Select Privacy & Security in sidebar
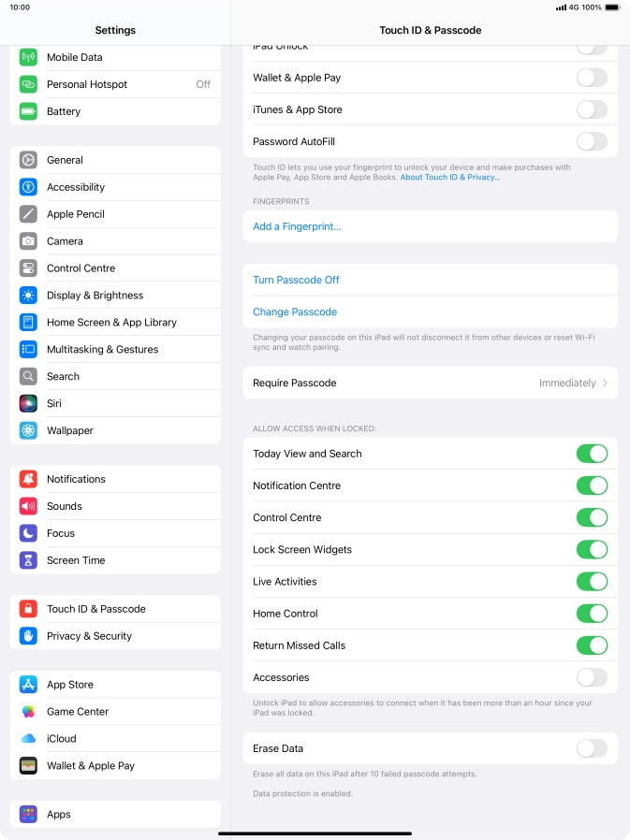The width and height of the screenshot is (630, 840). click(x=115, y=636)
